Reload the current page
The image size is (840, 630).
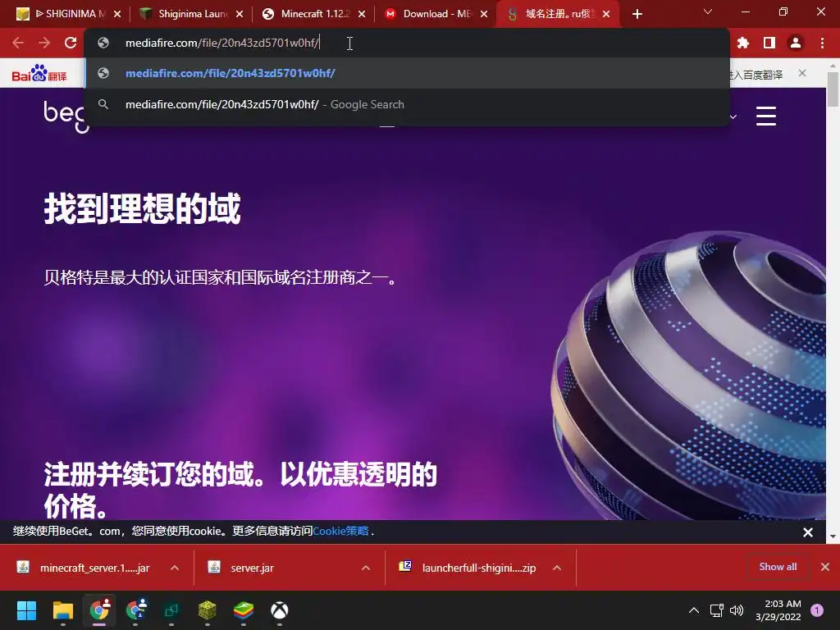pos(71,43)
